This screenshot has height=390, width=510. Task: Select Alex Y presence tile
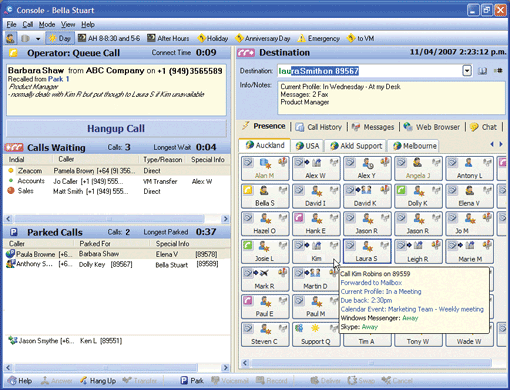367,168
